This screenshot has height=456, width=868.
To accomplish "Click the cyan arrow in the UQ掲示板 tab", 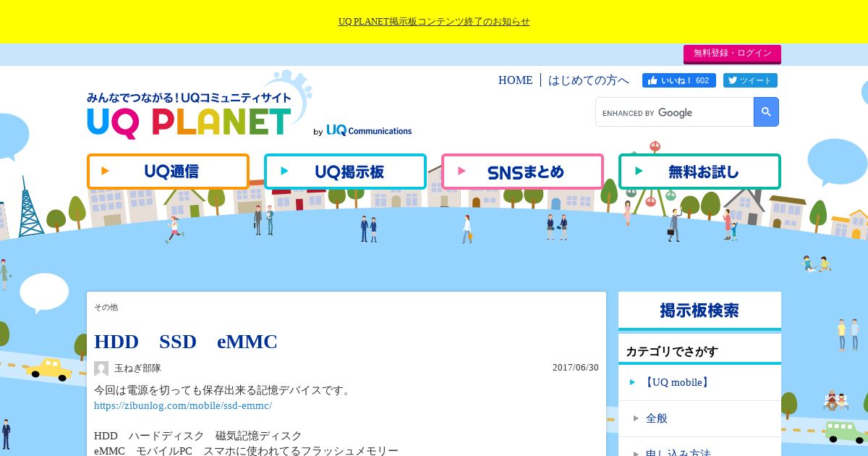I will click(x=285, y=172).
